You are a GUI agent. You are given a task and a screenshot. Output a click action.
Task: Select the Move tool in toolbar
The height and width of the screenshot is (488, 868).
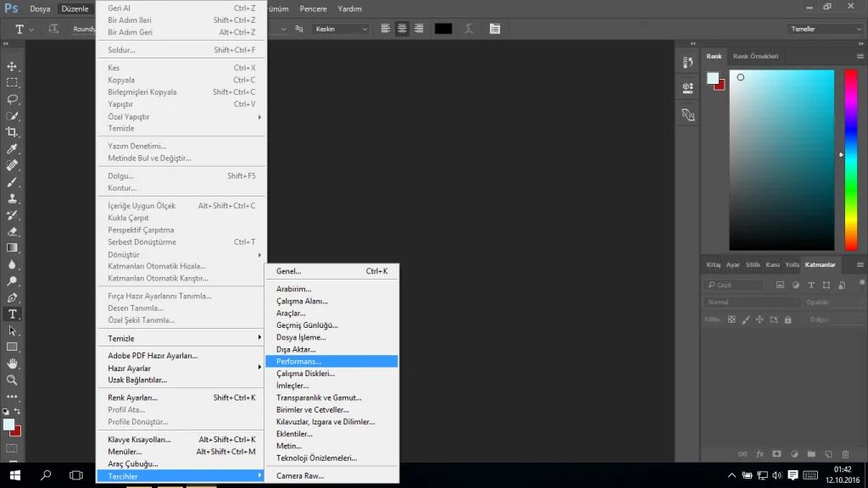click(12, 66)
